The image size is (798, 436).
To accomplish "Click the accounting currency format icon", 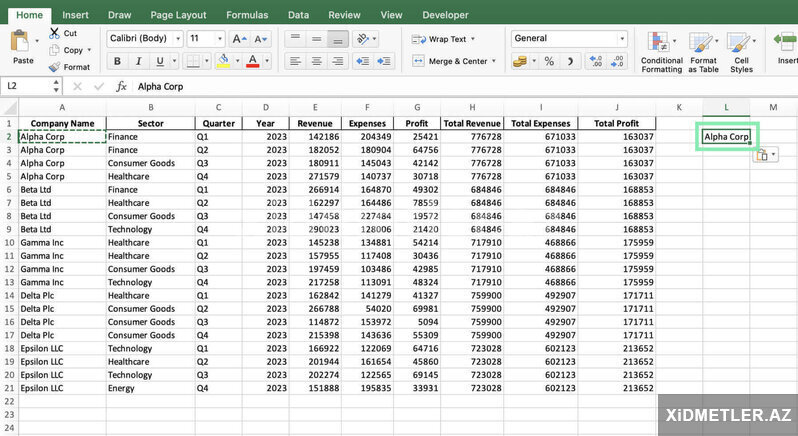I will pyautogui.click(x=520, y=62).
